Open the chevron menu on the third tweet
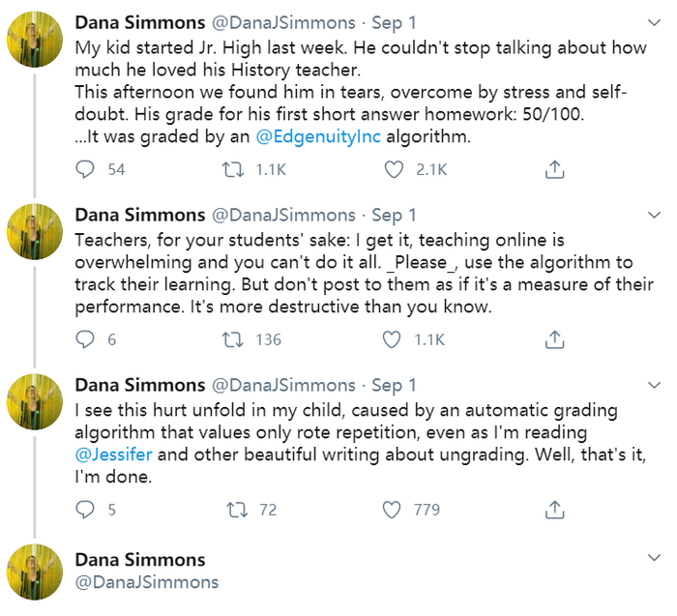The height and width of the screenshot is (616, 677). click(x=654, y=385)
